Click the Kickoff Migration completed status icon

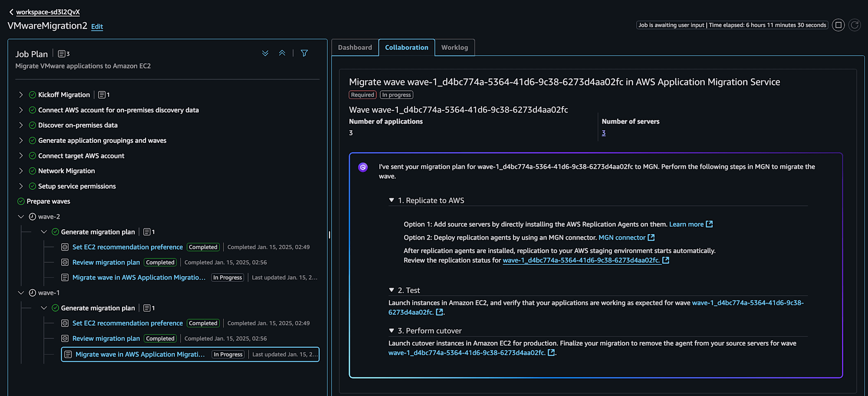33,95
